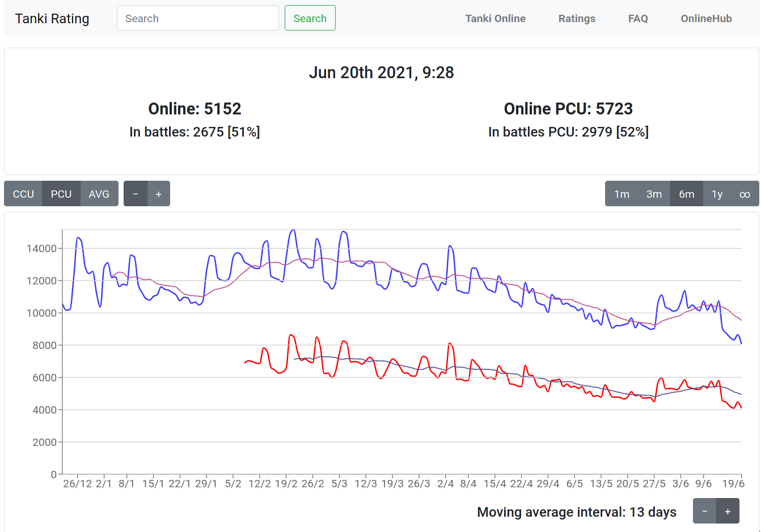The image size is (761, 532).
Task: Switch chart to AVG mode
Action: click(x=99, y=194)
